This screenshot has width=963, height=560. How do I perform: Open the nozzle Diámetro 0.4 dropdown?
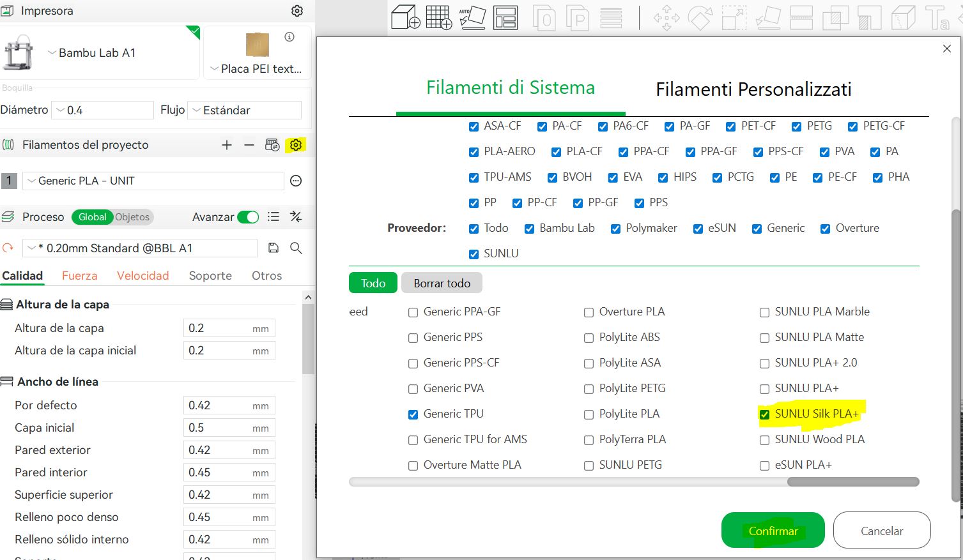(102, 110)
